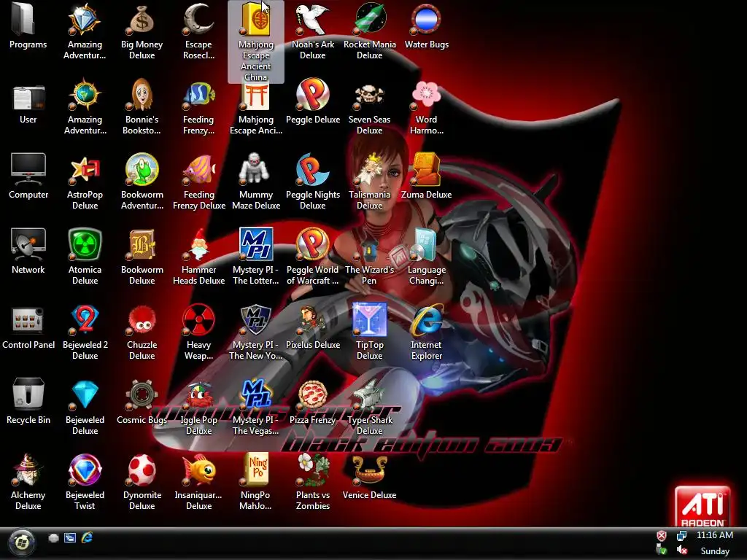This screenshot has width=747, height=560.
Task: Launch Bejeweled 2 Deluxe shortcut
Action: pyautogui.click(x=85, y=321)
